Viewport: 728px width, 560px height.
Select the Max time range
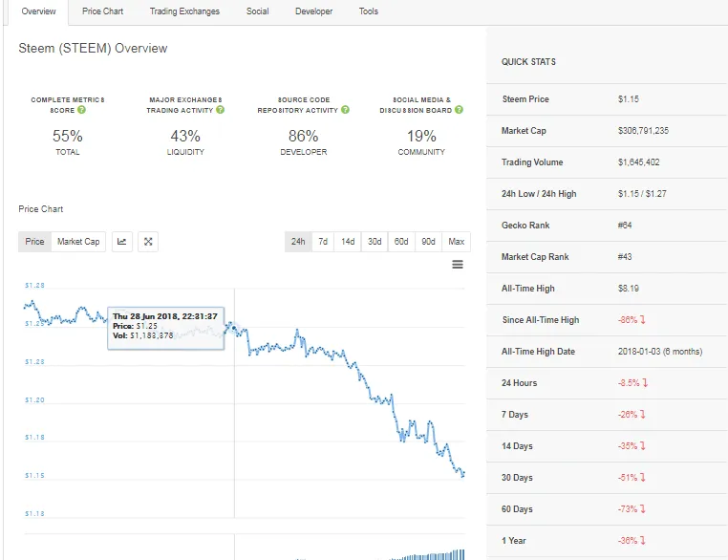456,242
